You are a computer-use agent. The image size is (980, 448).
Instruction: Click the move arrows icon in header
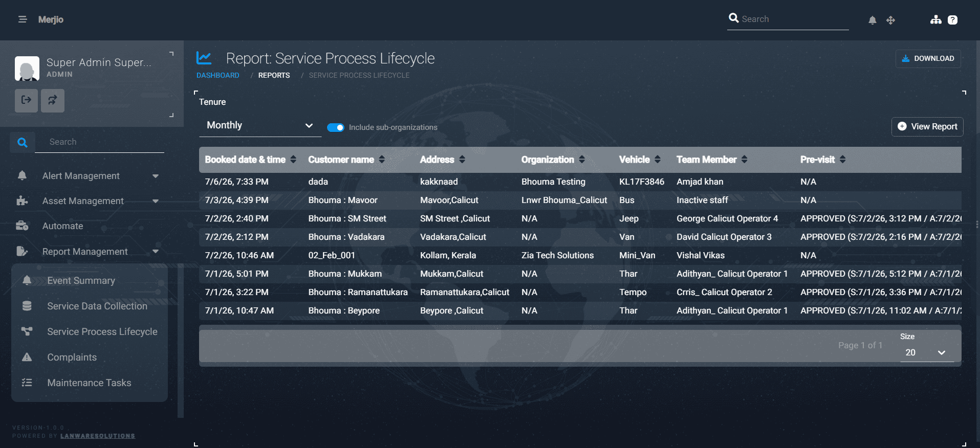(890, 20)
